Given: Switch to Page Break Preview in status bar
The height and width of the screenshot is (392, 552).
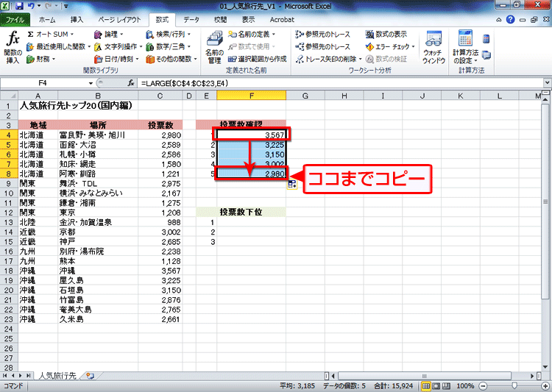Looking at the screenshot, I should (x=446, y=386).
